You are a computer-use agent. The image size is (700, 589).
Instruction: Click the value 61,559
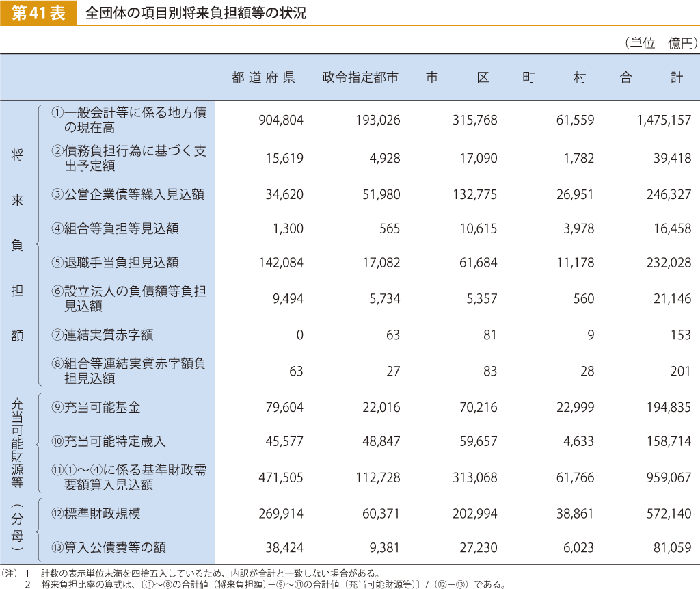[x=575, y=120]
